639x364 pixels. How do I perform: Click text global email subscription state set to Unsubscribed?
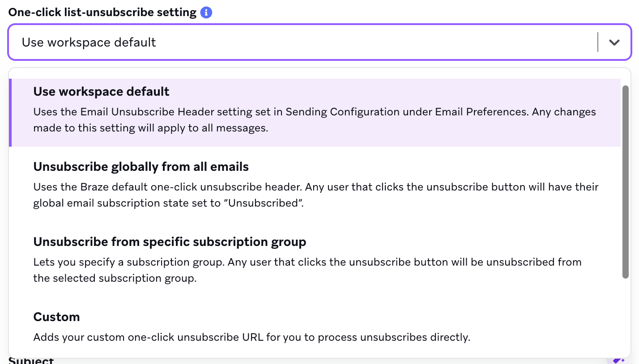(169, 203)
